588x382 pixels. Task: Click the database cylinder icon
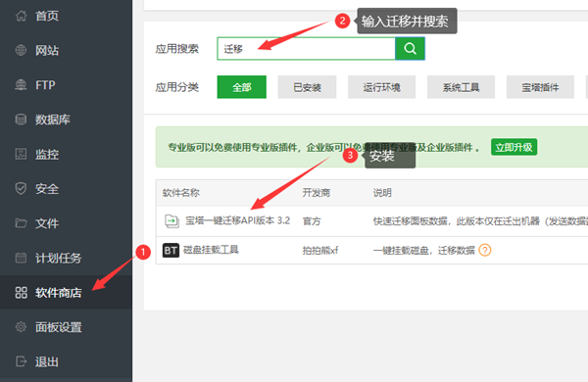coord(21,119)
